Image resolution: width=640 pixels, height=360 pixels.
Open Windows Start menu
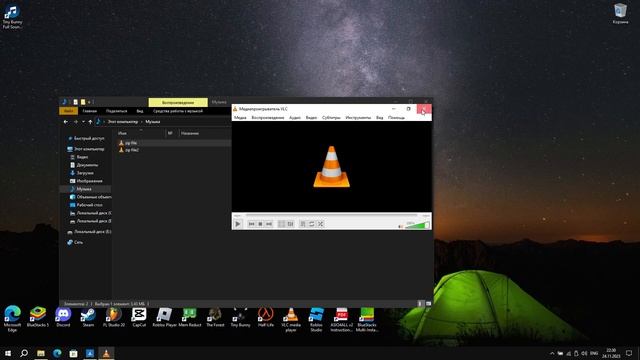[x=8, y=353]
